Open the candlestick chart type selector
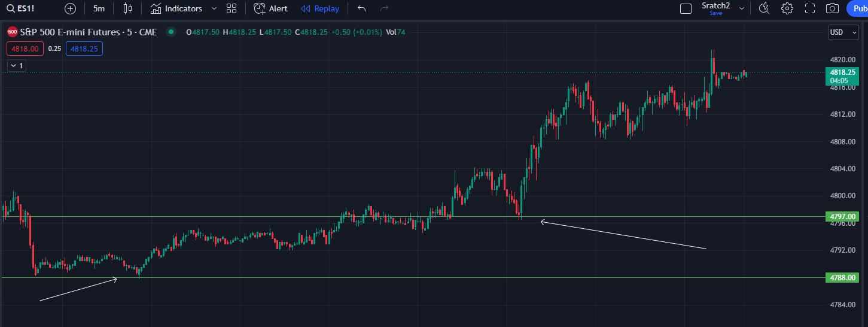Screen dimensions: 868x327 point(127,8)
